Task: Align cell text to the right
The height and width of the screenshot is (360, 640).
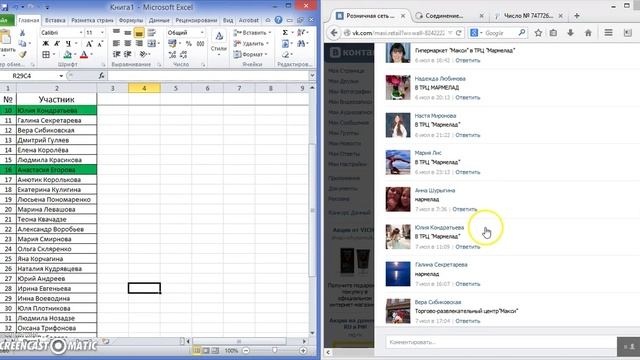Action: (x=139, y=43)
